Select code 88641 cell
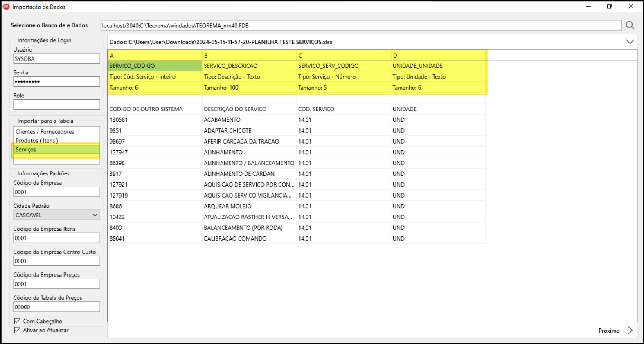The width and height of the screenshot is (644, 344). (x=155, y=238)
